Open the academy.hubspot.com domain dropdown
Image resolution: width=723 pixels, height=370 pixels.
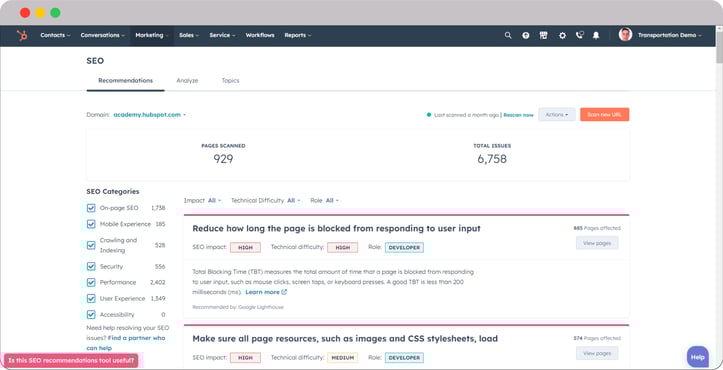150,115
